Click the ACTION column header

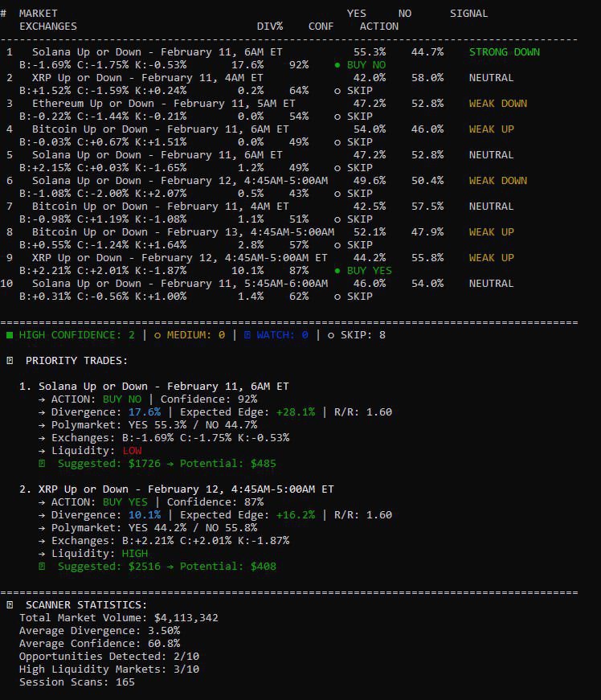click(379, 27)
